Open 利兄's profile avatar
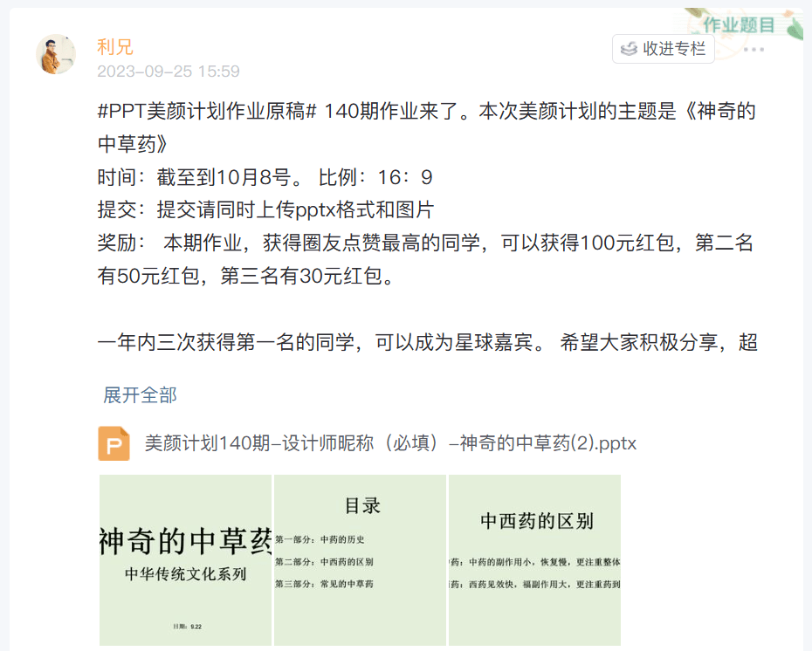Image resolution: width=812 pixels, height=651 pixels. point(55,54)
